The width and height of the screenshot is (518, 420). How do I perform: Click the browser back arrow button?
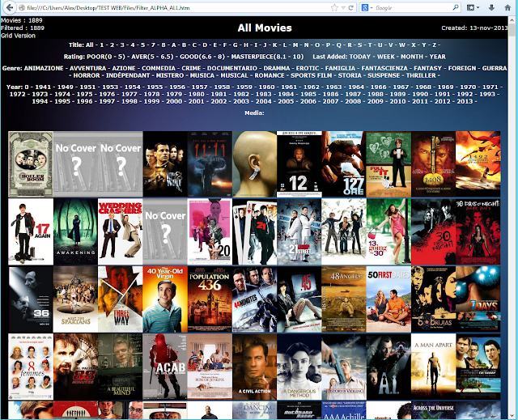point(9,7)
